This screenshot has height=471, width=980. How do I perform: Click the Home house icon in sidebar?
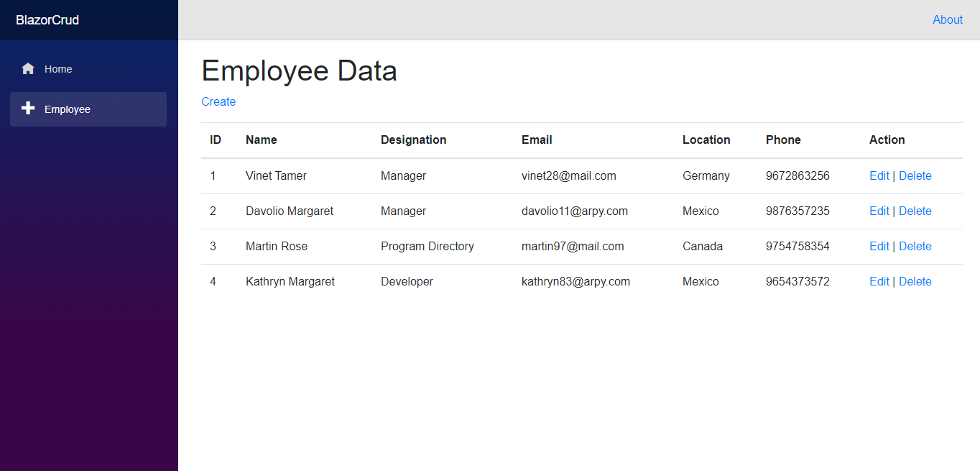tap(28, 69)
